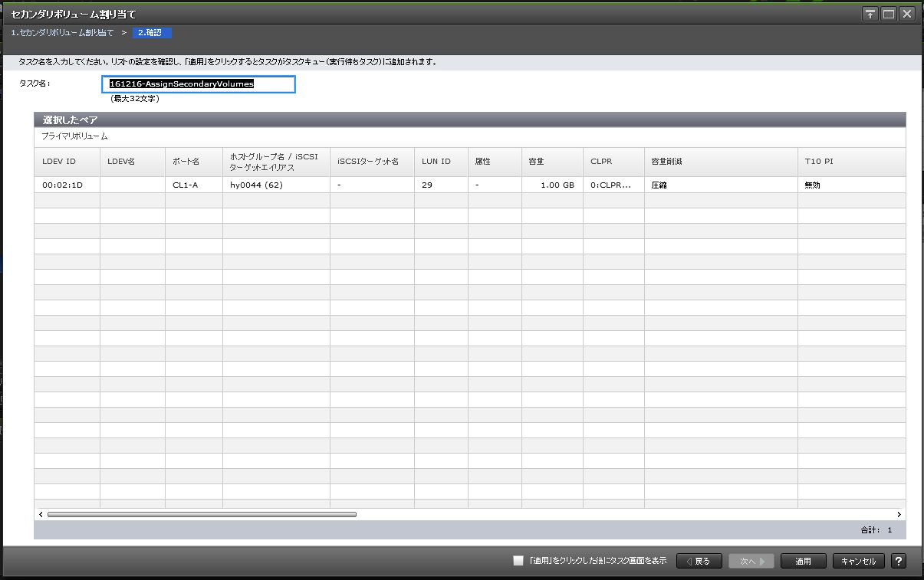Go to step 1 セカンダリボリューム割り当て breadcrumb
924x580 pixels.
pos(62,33)
